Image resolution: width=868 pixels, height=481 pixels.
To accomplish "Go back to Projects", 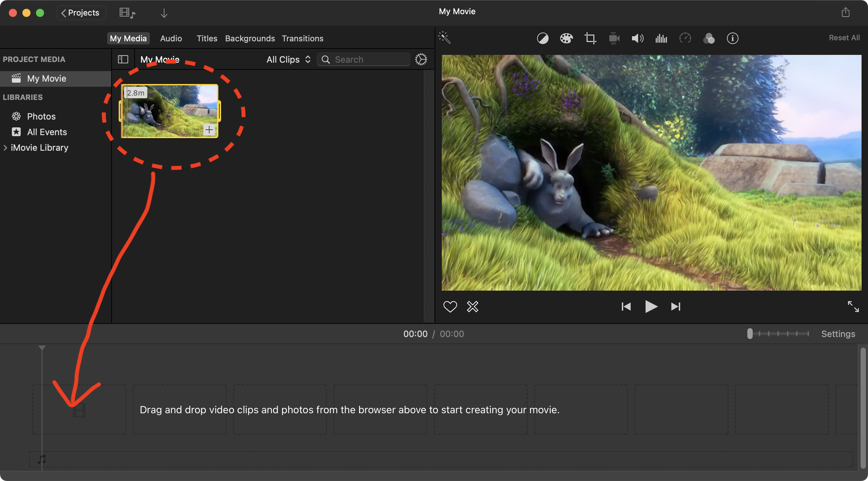I will (x=81, y=13).
